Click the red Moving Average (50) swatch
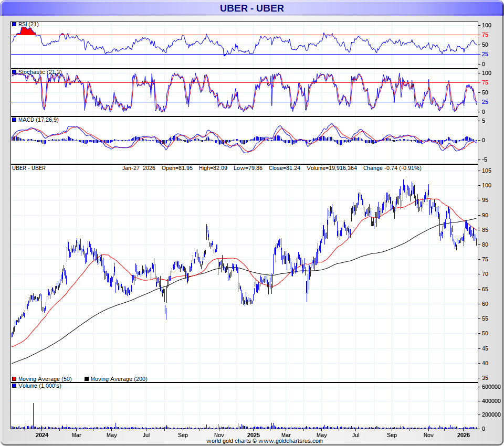The height and width of the screenshot is (446, 504). click(14, 379)
